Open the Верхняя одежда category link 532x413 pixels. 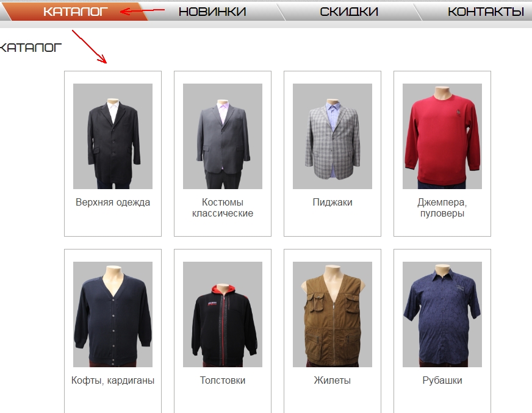point(113,203)
